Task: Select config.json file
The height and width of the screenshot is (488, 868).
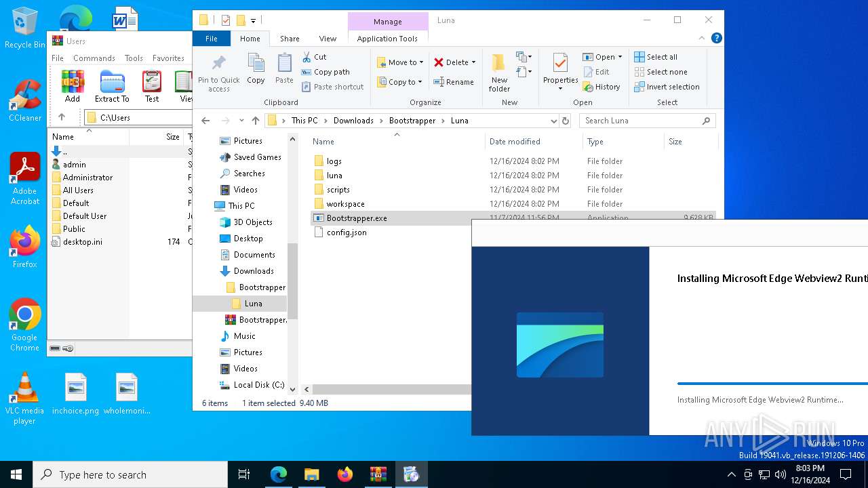Action: (347, 232)
